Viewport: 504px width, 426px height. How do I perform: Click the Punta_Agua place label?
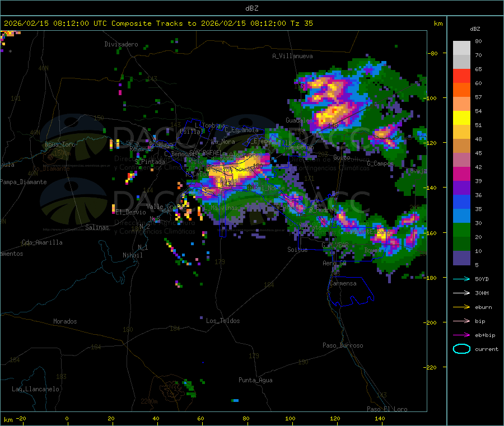click(x=255, y=380)
